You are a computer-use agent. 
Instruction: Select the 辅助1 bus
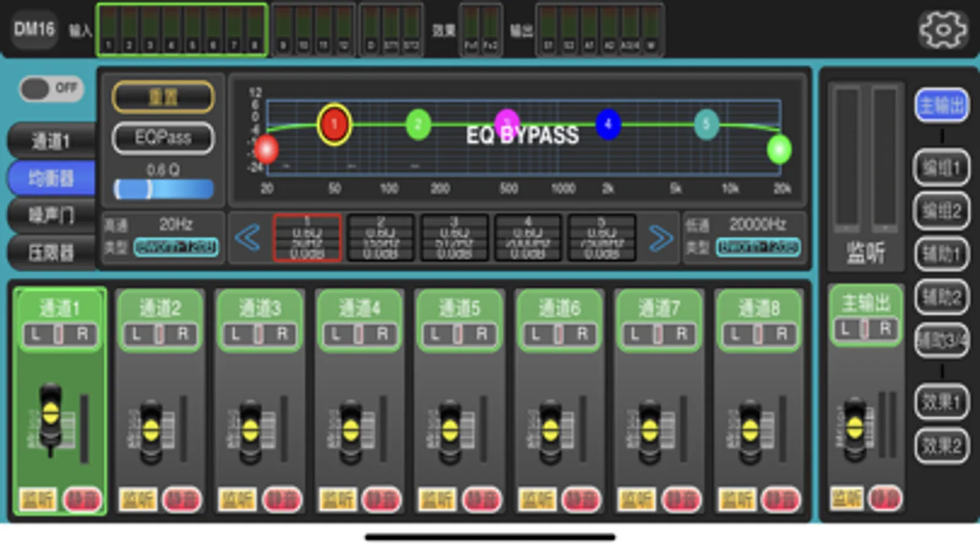(x=942, y=254)
